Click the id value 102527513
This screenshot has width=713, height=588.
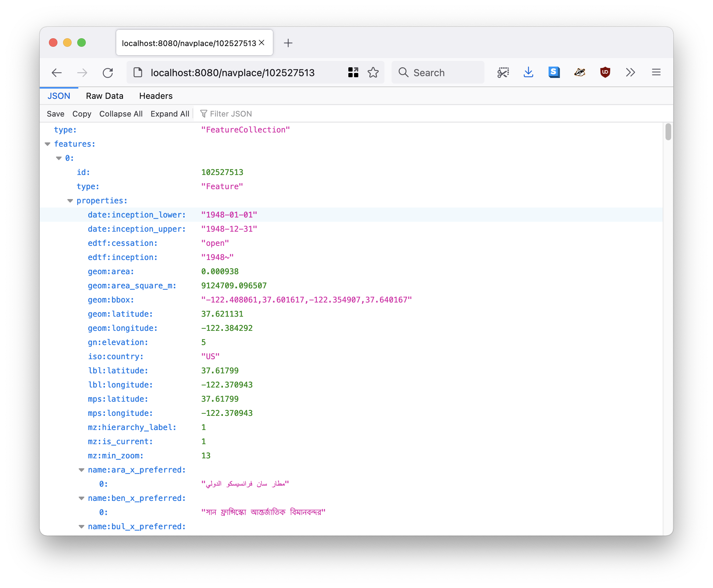222,172
